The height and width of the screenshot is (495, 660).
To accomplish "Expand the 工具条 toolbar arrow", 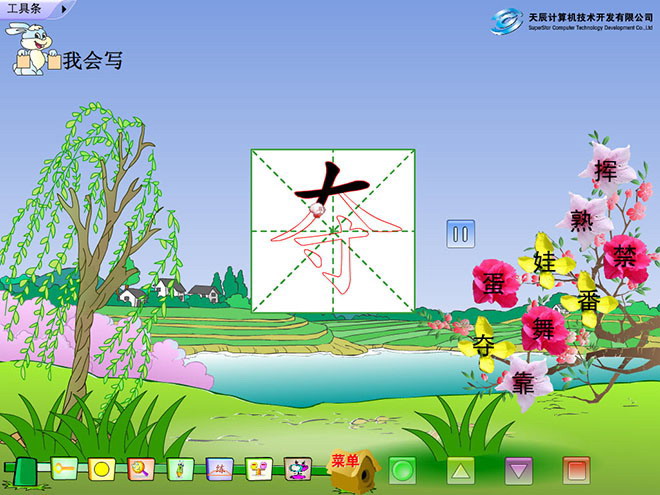I will click(x=65, y=8).
